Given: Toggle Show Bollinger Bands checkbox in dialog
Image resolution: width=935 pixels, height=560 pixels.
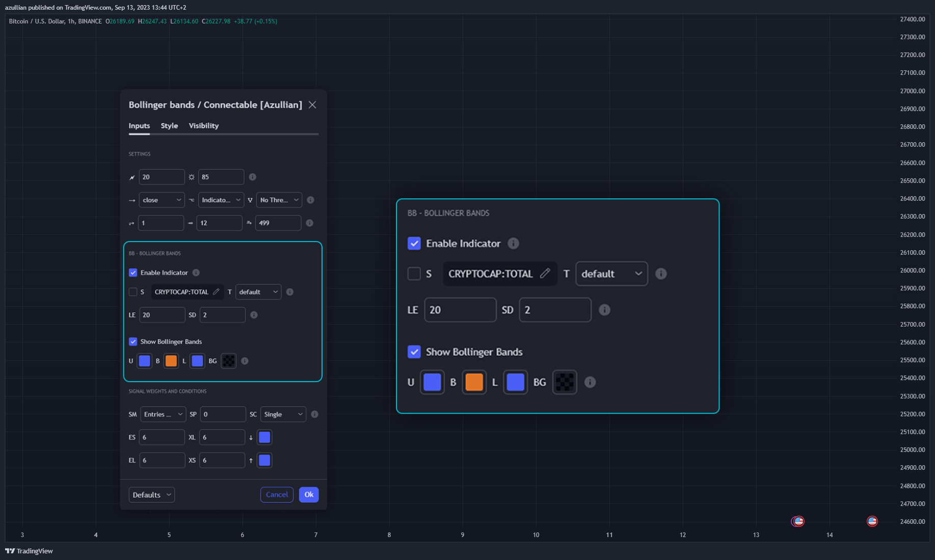Looking at the screenshot, I should 133,341.
